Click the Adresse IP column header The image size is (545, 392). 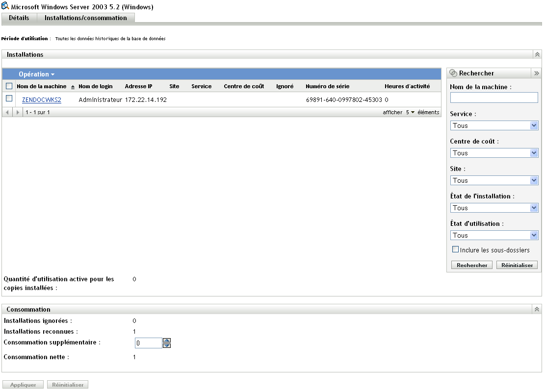(x=138, y=86)
